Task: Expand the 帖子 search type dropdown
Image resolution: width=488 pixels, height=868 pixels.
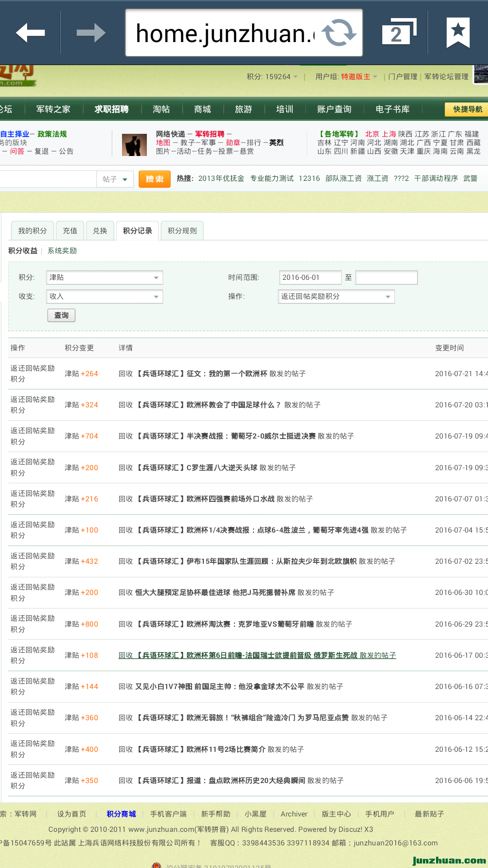Action: [x=115, y=179]
